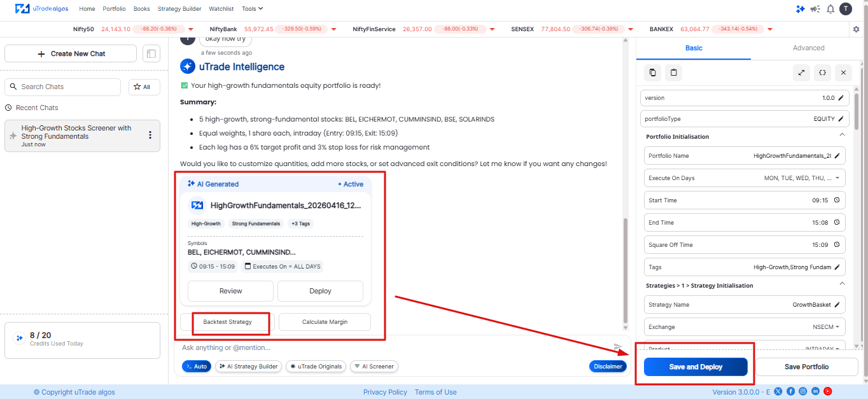Expand the editor panel with arrows icon
Image resolution: width=868 pixels, height=399 pixels.
801,73
